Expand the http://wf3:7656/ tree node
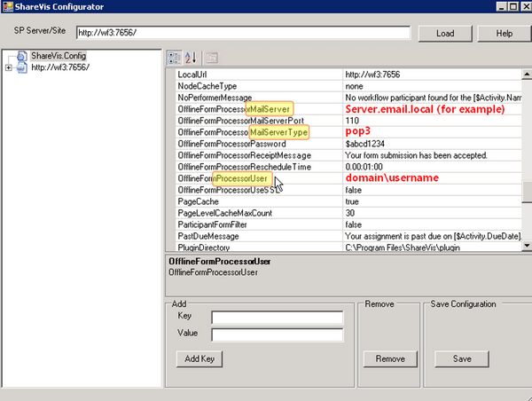 9,68
